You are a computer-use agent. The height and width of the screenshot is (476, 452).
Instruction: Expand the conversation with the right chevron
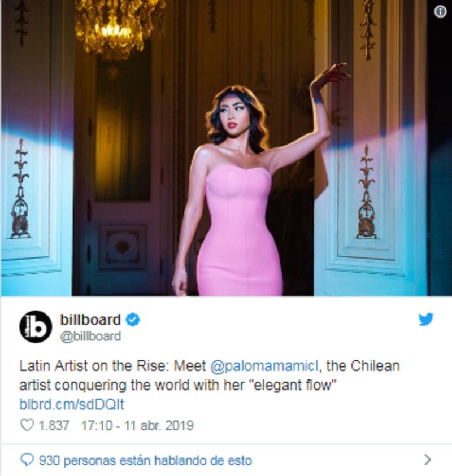[x=427, y=460]
